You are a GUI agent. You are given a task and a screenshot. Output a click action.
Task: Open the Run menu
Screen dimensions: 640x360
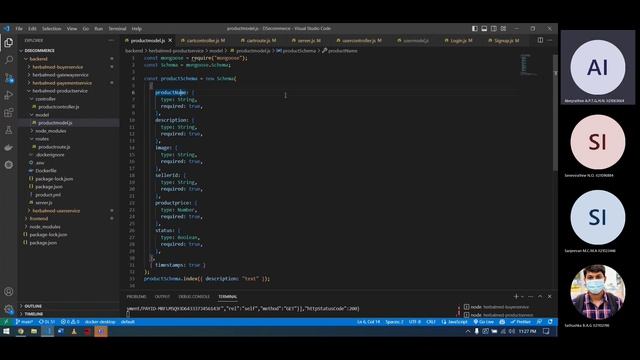point(98,29)
